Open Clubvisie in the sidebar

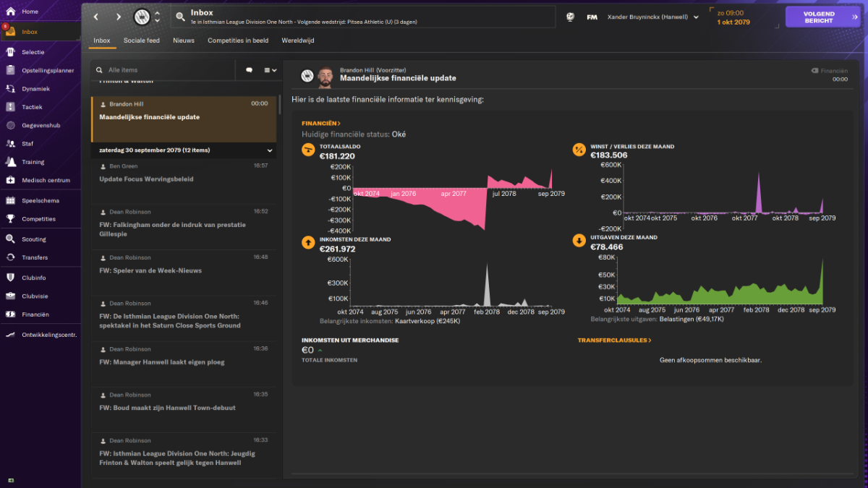41,296
